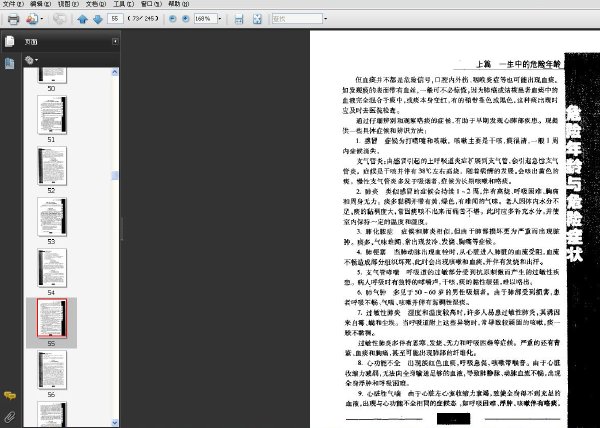Click the search/find text box in the toolbar
The height and width of the screenshot is (428, 600).
297,18
